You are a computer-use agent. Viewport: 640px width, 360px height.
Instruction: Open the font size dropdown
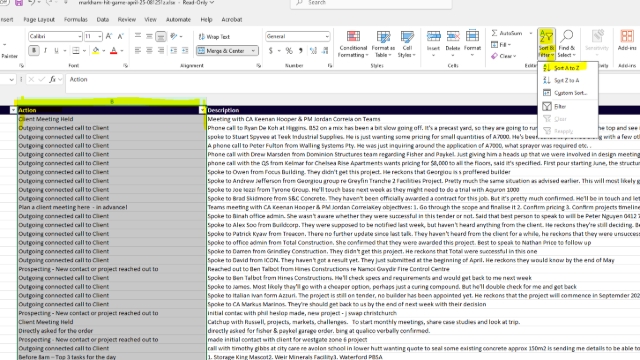(100, 36)
